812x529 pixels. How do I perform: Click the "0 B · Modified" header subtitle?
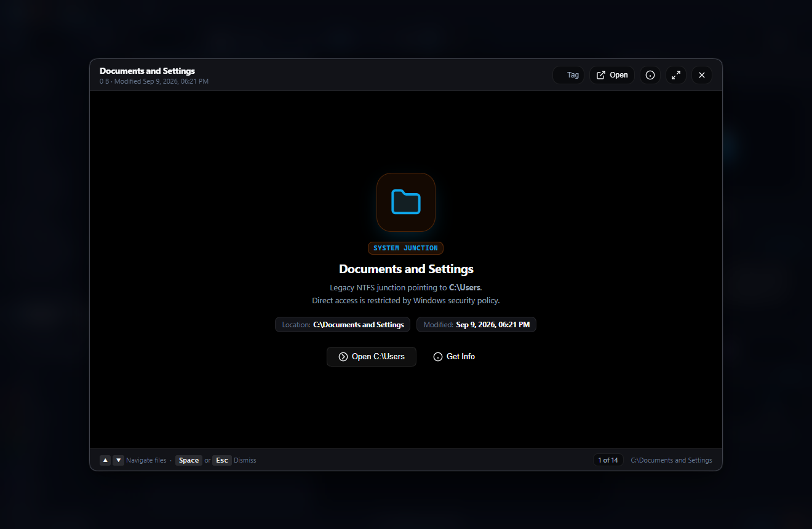click(154, 81)
